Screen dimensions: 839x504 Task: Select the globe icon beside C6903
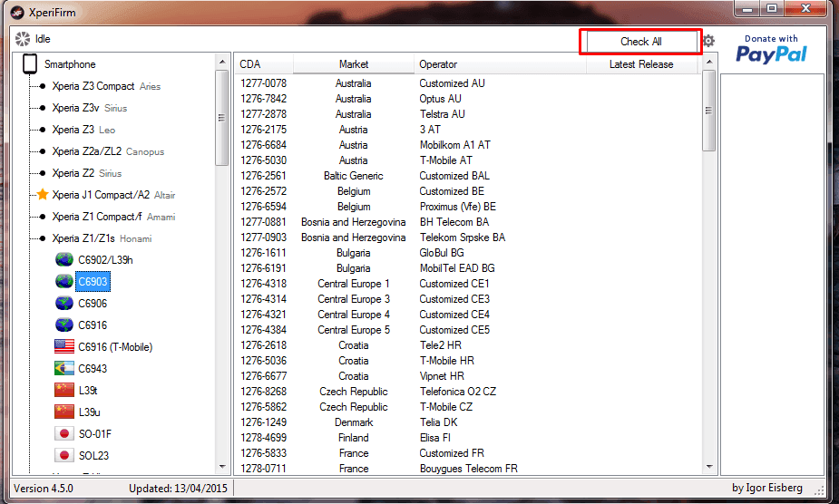click(64, 281)
